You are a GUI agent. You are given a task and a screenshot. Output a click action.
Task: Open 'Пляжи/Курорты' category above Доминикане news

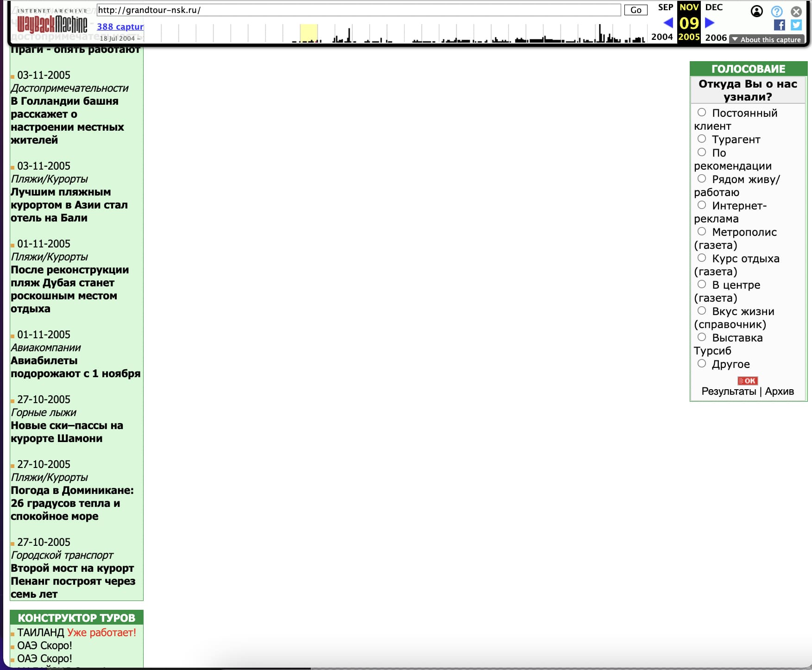pyautogui.click(x=49, y=477)
